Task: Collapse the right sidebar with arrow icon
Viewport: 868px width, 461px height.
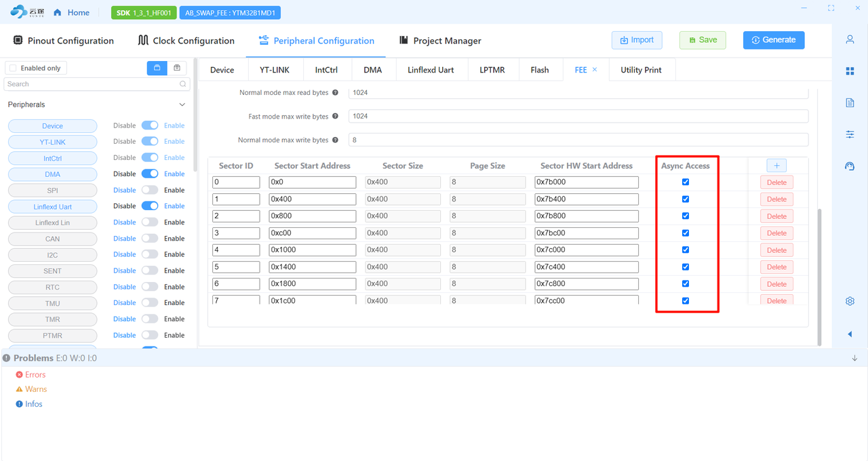Action: (850, 334)
